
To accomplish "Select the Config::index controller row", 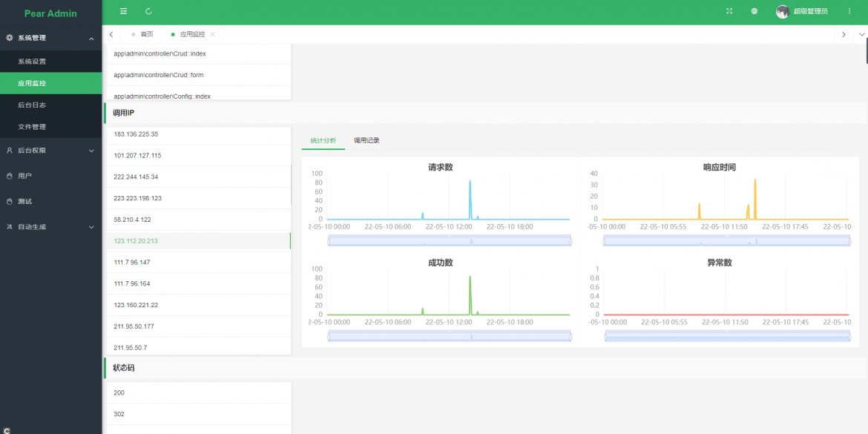I will pyautogui.click(x=198, y=93).
